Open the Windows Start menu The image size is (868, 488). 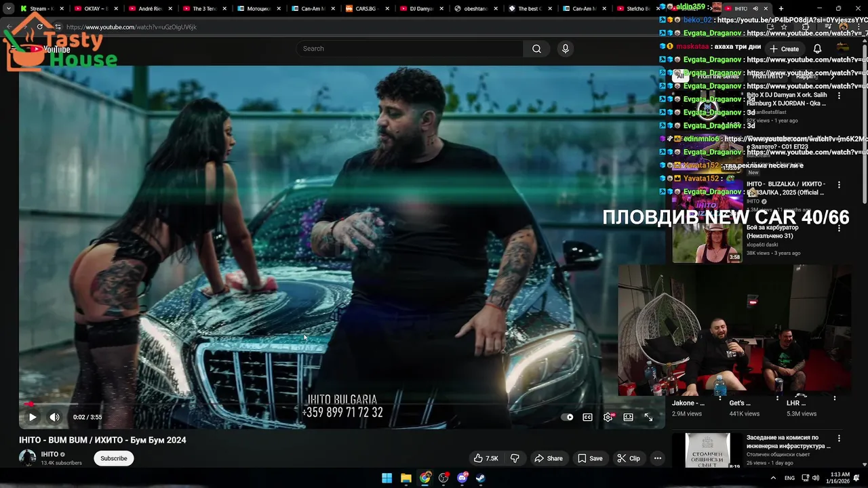pyautogui.click(x=387, y=478)
